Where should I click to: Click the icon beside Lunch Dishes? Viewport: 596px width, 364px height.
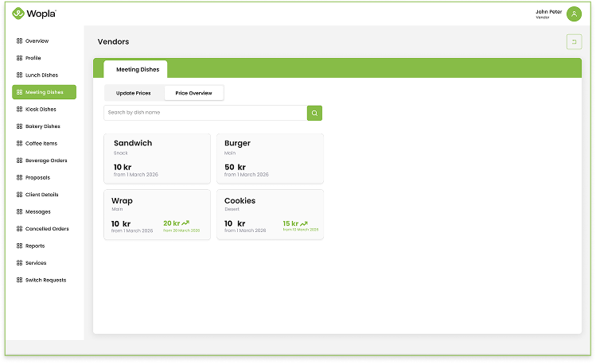[20, 75]
